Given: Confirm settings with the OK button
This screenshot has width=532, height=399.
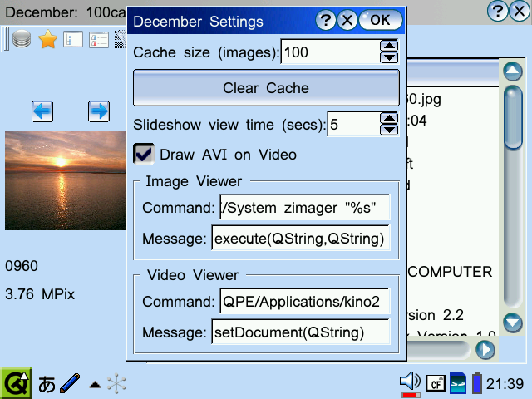Looking at the screenshot, I should tap(380, 21).
